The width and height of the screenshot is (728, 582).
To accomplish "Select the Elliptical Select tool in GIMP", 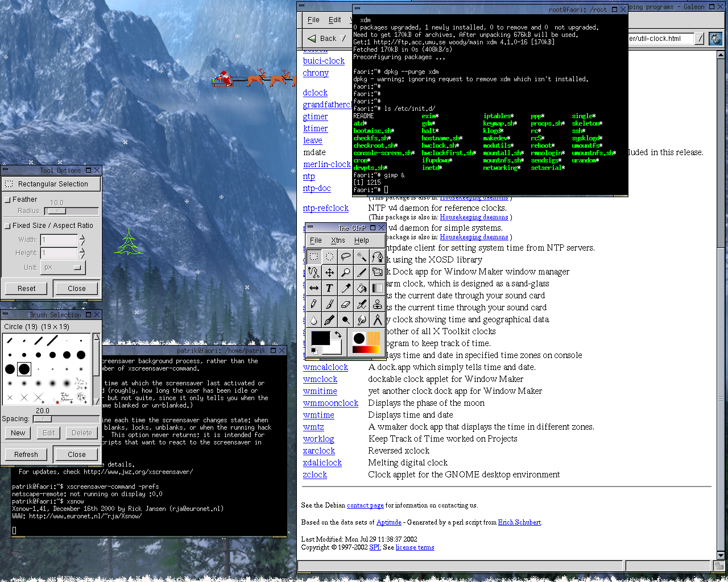I will click(x=329, y=256).
